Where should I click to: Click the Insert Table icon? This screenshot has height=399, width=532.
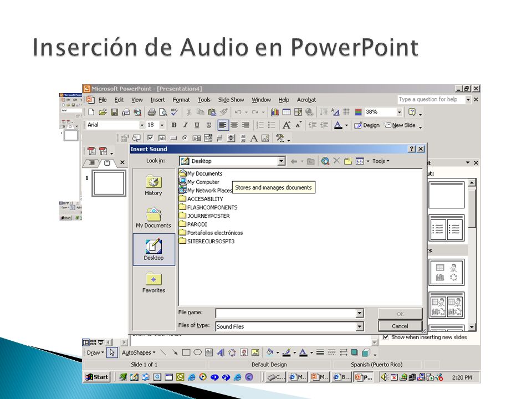(287, 112)
